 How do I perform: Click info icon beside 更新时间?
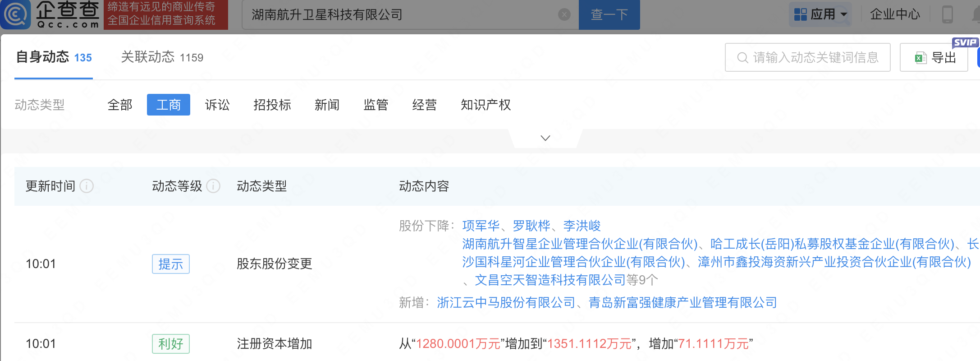(87, 186)
